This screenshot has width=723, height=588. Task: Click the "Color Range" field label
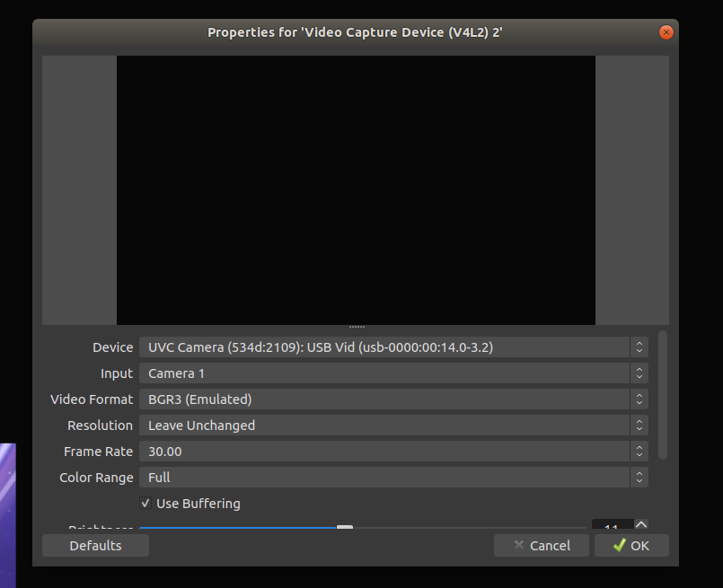pos(96,478)
